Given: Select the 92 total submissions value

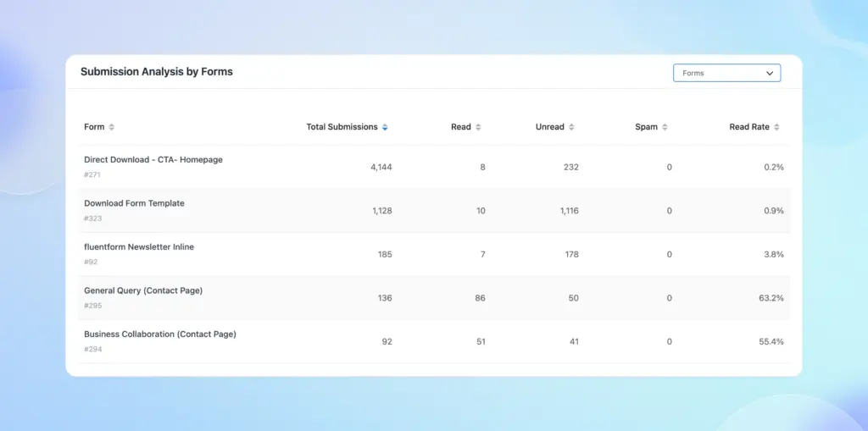Looking at the screenshot, I should [x=387, y=342].
